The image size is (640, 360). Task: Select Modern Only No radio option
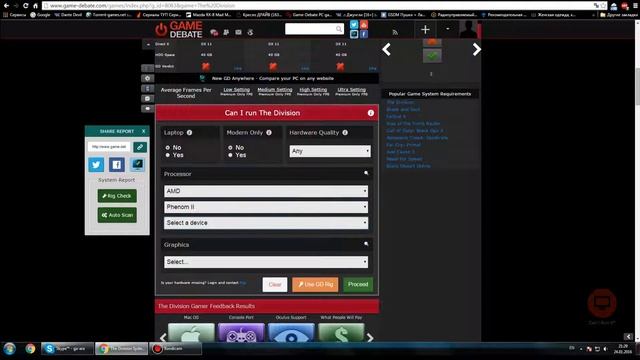[x=231, y=147]
